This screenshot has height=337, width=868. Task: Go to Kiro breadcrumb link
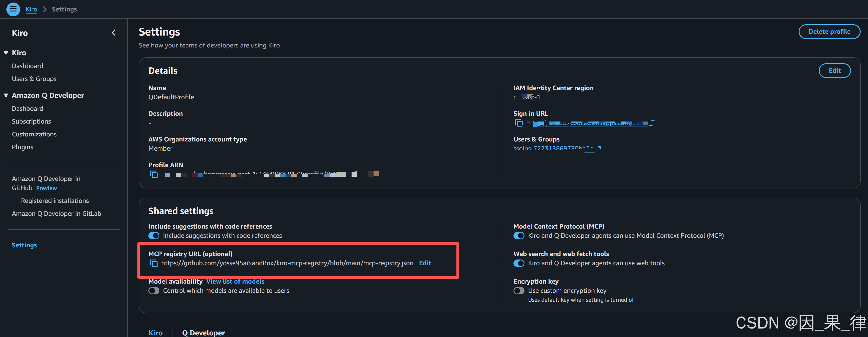coord(31,9)
